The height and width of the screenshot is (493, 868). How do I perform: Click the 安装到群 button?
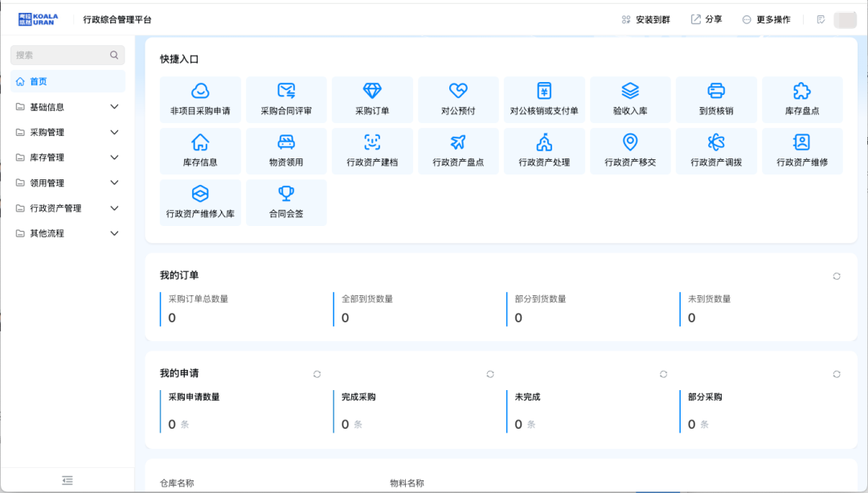(645, 18)
